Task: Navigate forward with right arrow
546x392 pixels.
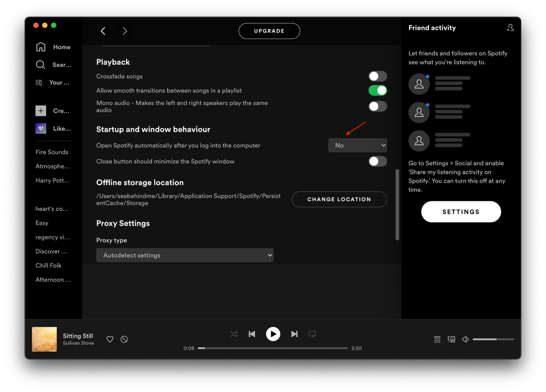Action: 125,31
